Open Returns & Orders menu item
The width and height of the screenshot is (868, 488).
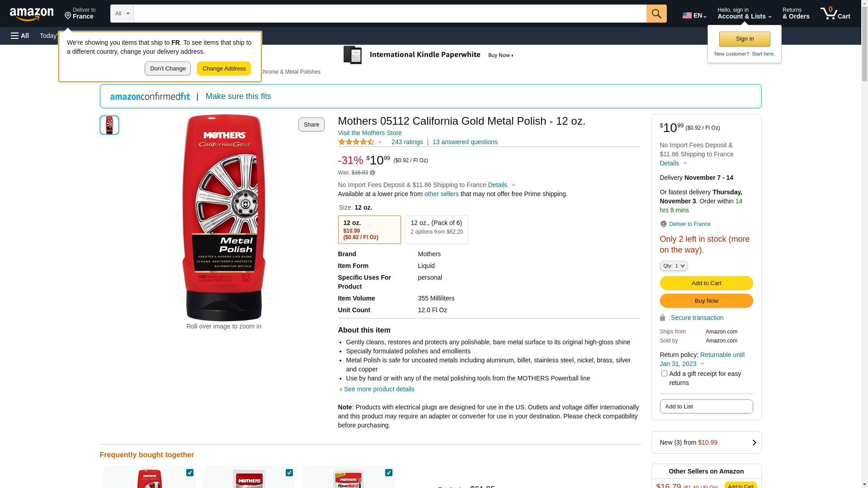point(796,14)
